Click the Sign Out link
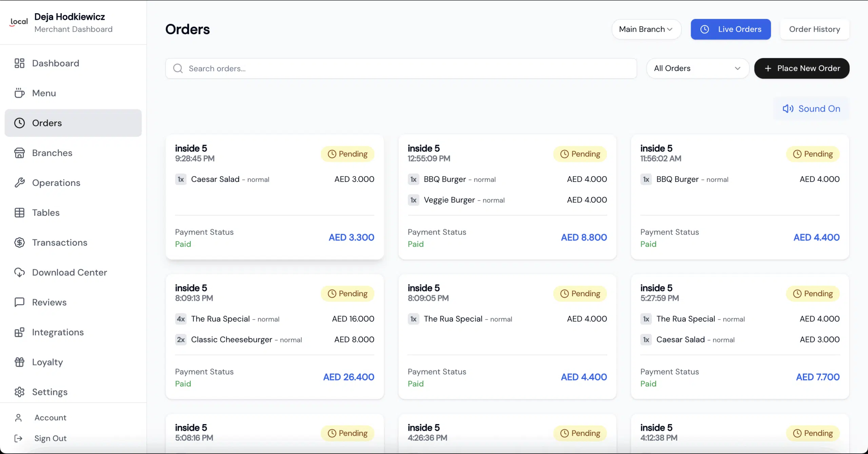 coord(50,438)
